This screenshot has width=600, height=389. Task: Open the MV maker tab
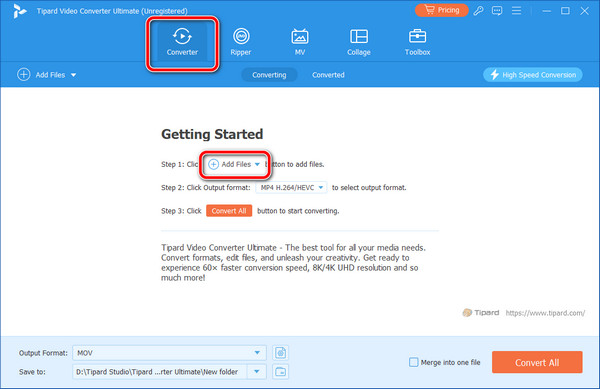pos(300,42)
